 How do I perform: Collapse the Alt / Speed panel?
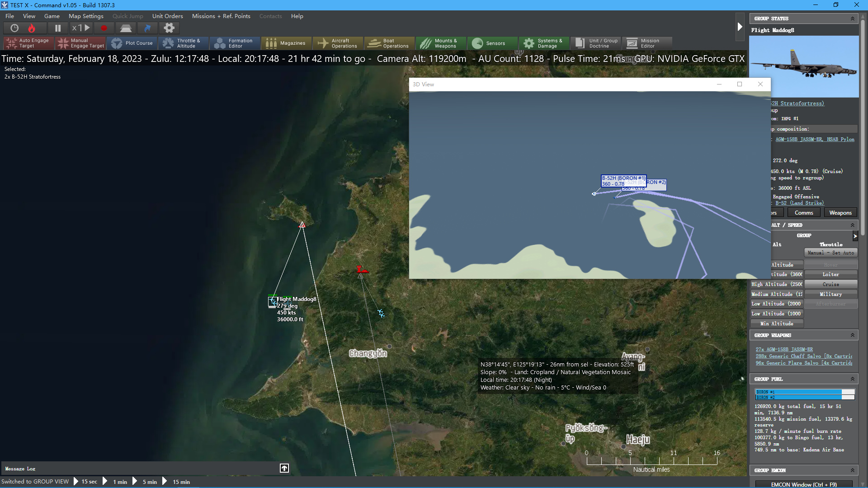click(x=853, y=225)
